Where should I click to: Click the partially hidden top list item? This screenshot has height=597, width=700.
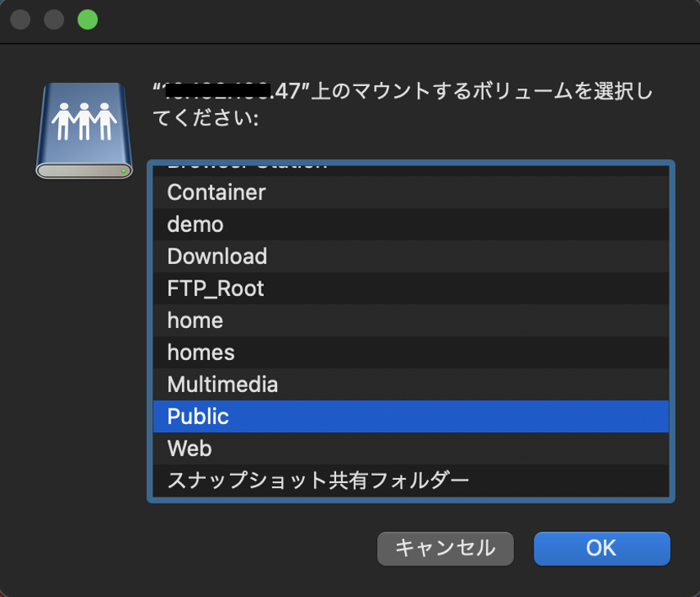click(x=246, y=166)
